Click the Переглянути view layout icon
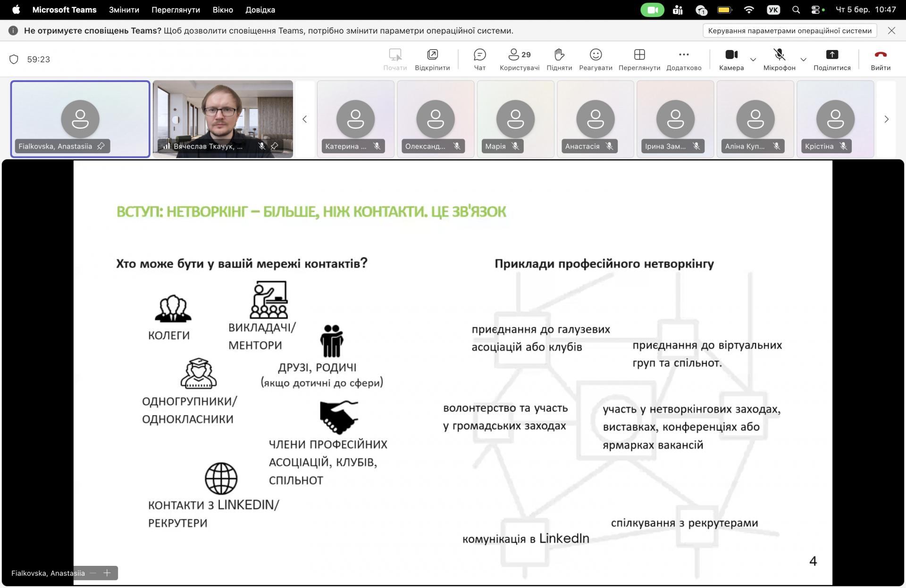Screen dimensions: 906x588 pyautogui.click(x=639, y=59)
